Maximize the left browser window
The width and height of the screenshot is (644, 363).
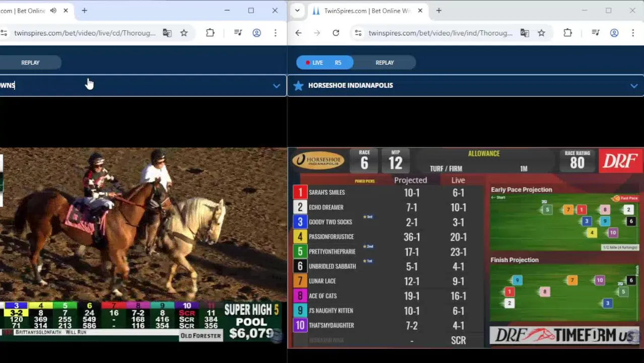pyautogui.click(x=251, y=11)
